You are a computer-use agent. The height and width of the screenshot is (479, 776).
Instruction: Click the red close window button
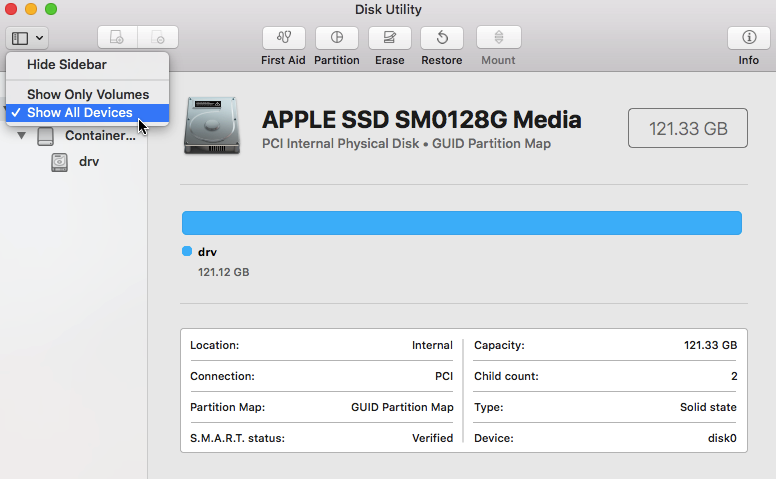pos(11,9)
